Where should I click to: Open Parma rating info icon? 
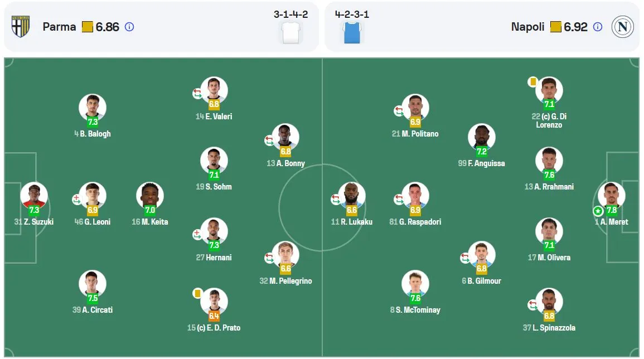[129, 27]
